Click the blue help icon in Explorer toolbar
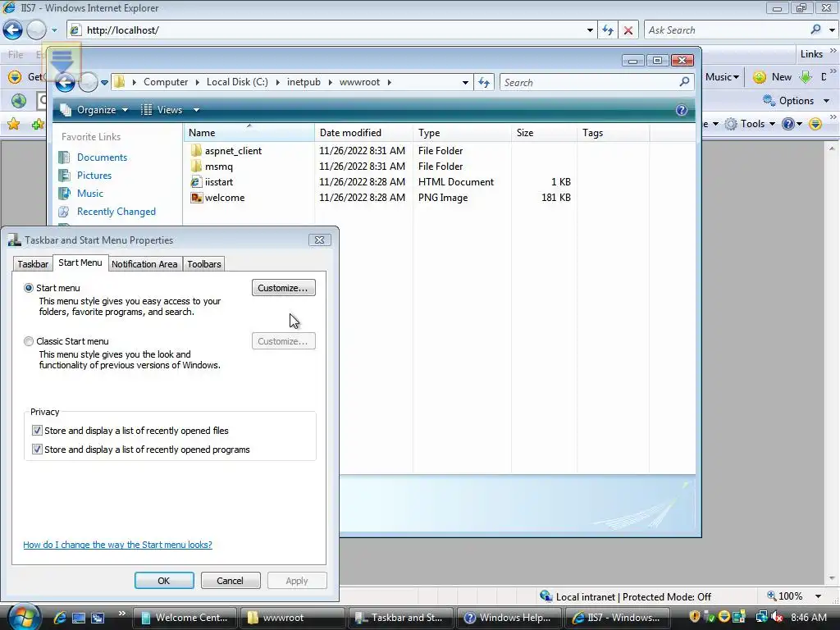This screenshot has width=840, height=630. pyautogui.click(x=681, y=110)
